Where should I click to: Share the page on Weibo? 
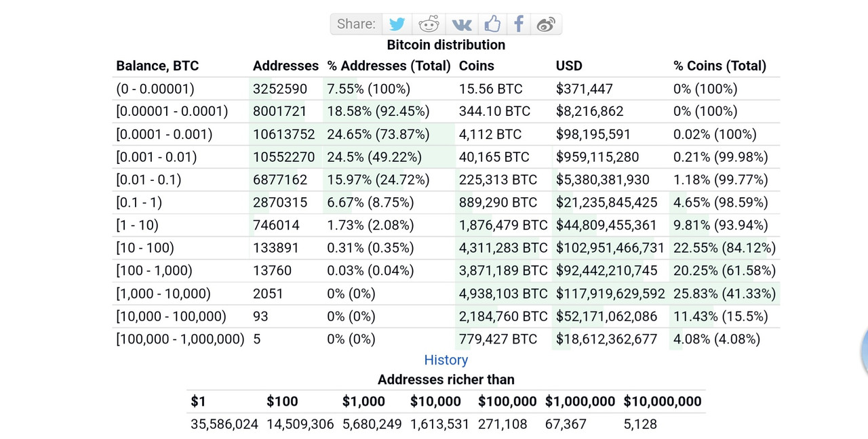546,24
